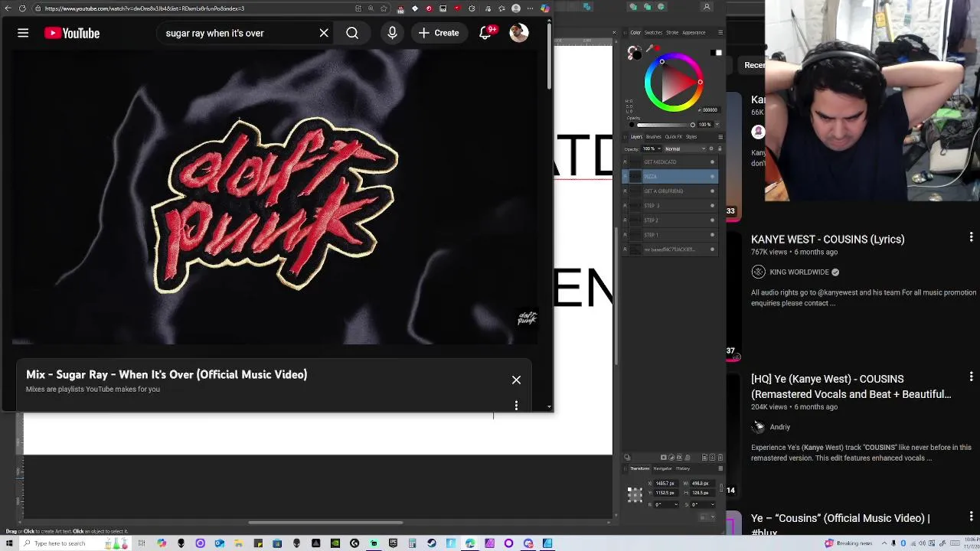The image size is (980, 551).
Task: Open the YouTube Create menu
Action: click(439, 33)
